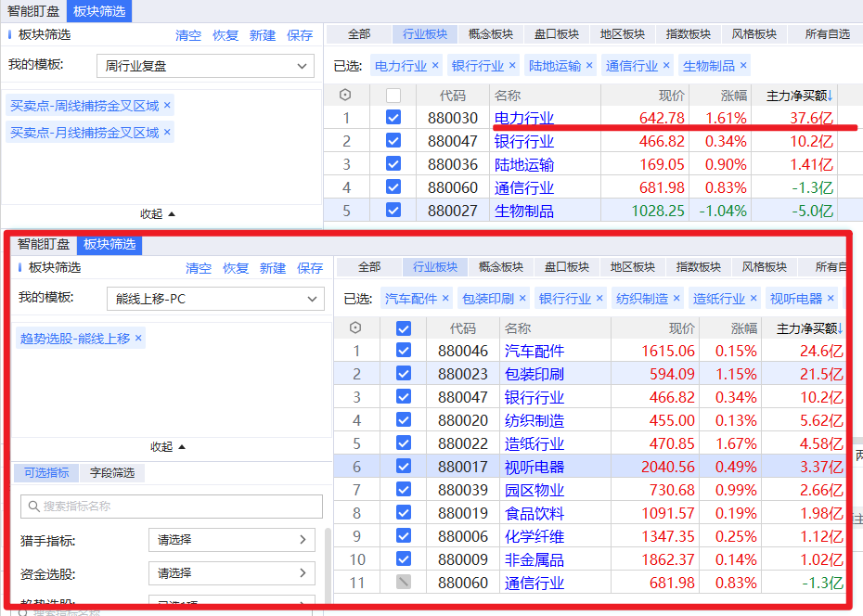Toggle checkbox for 880027 生物制品 row
Image resolution: width=863 pixels, height=616 pixels.
(x=393, y=211)
